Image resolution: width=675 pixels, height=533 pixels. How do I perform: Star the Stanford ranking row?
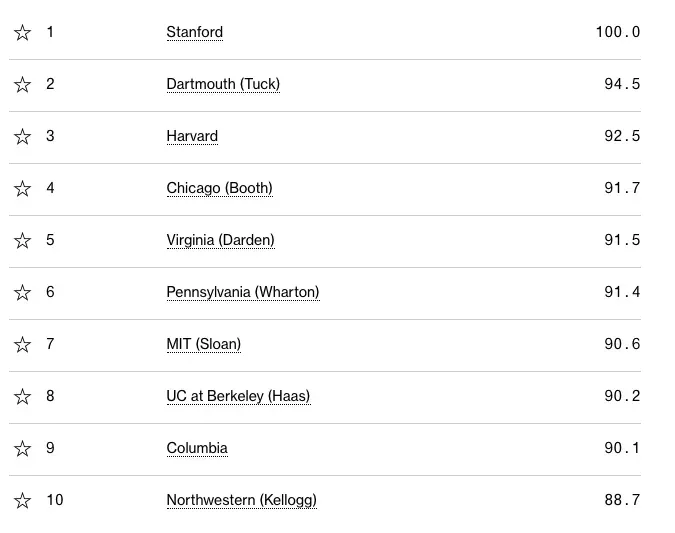[x=22, y=32]
